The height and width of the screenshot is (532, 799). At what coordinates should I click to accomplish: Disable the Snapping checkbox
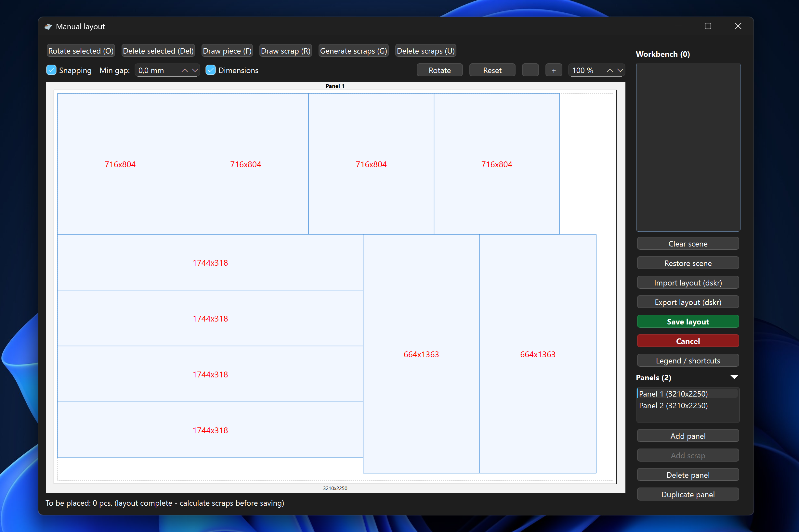(51, 70)
